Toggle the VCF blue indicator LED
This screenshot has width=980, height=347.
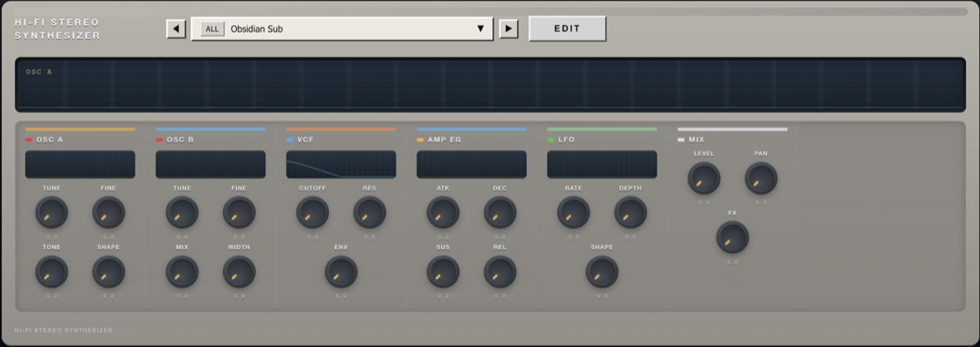pos(290,140)
